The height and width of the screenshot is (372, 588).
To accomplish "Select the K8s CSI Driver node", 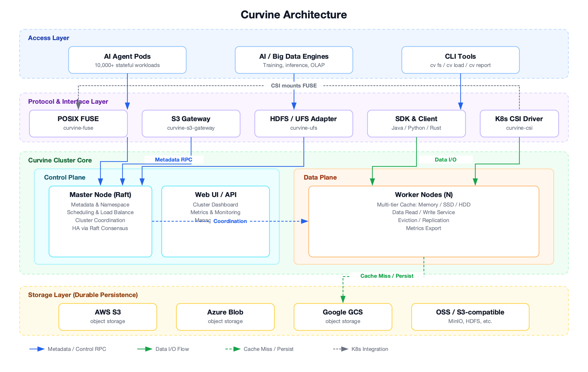I will pos(519,124).
